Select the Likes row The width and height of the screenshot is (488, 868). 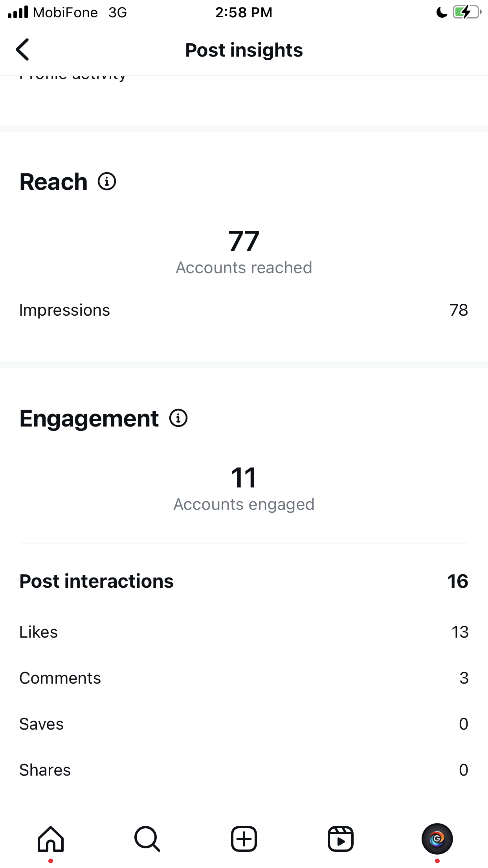244,632
